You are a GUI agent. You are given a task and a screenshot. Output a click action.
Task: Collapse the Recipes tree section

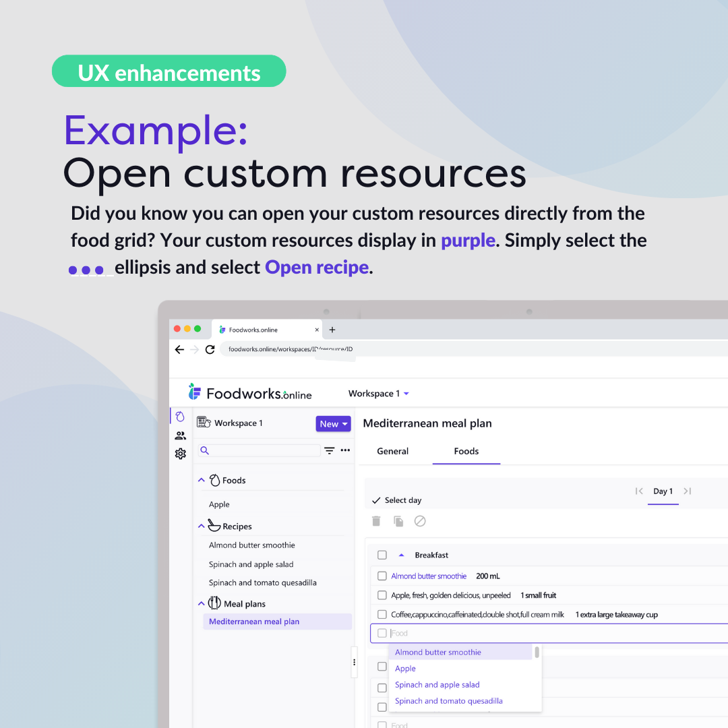click(202, 526)
